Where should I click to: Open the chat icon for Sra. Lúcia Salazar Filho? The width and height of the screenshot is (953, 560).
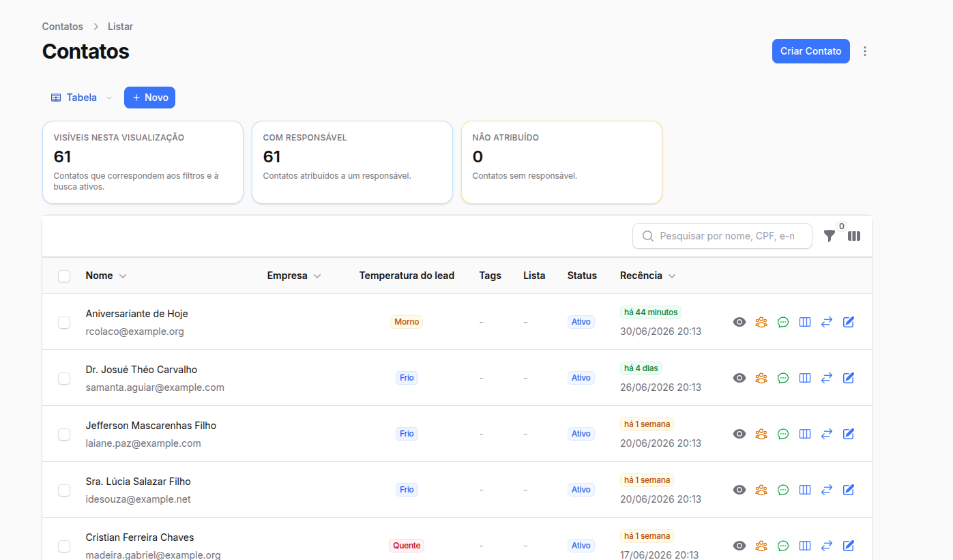(x=783, y=490)
